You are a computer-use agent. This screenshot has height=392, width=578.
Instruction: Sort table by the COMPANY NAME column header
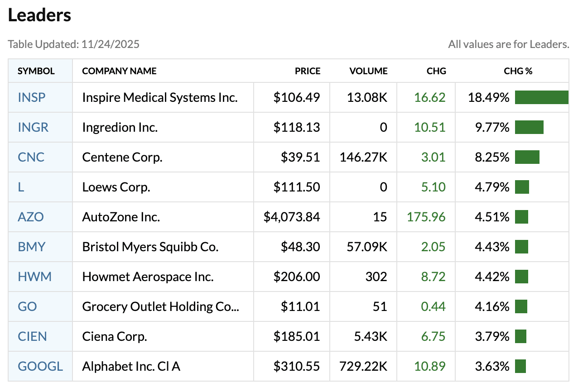tap(119, 71)
